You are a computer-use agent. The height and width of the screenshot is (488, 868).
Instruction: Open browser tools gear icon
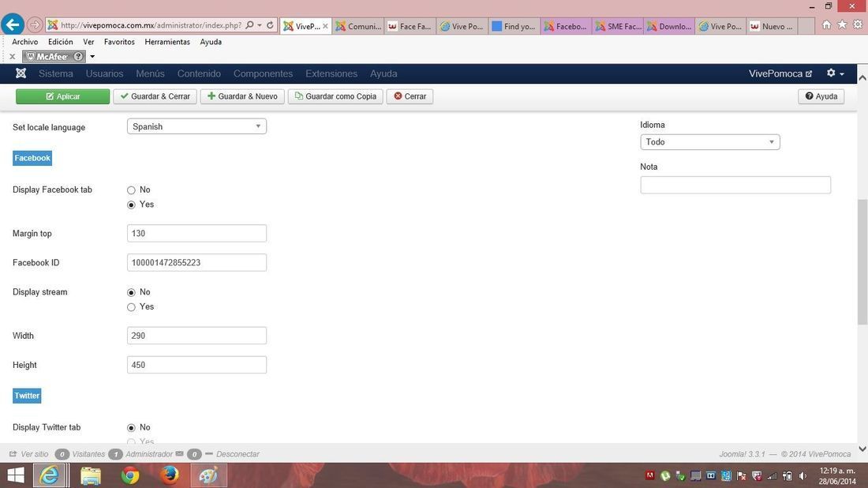click(858, 24)
